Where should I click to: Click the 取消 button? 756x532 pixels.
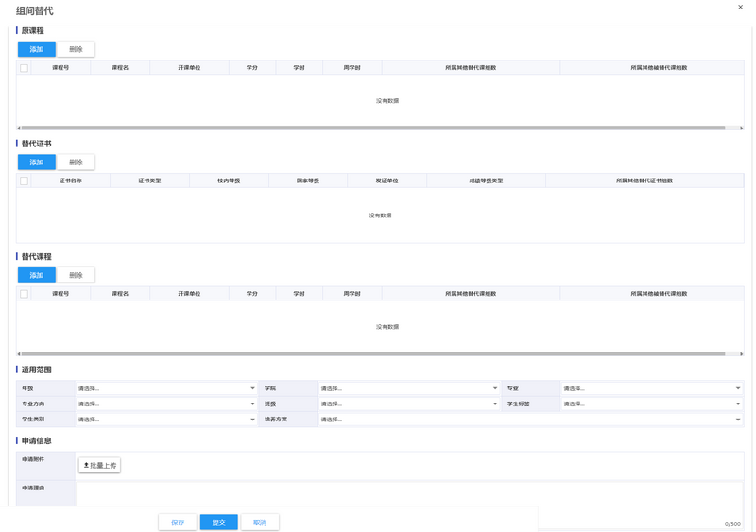[260, 523]
